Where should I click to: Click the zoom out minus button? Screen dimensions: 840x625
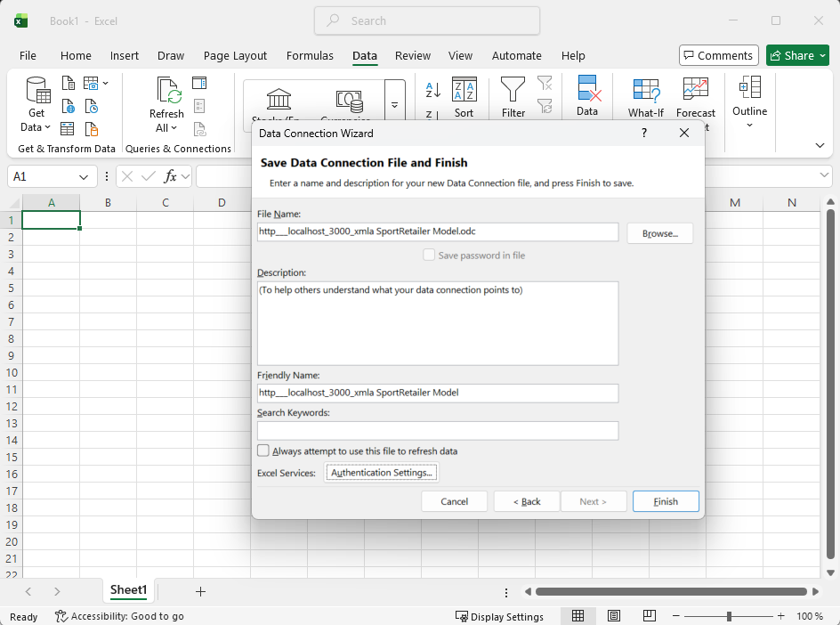[x=676, y=616]
